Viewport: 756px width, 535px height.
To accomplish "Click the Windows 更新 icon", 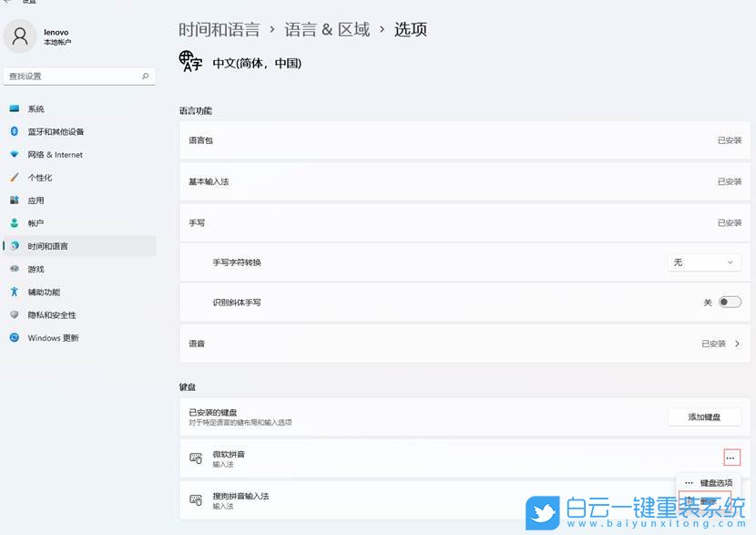I will 13,337.
